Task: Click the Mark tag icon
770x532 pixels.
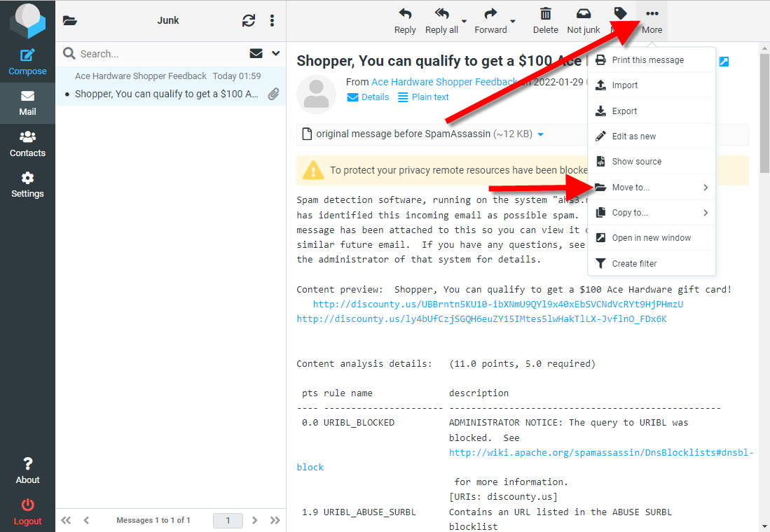Action: point(620,14)
